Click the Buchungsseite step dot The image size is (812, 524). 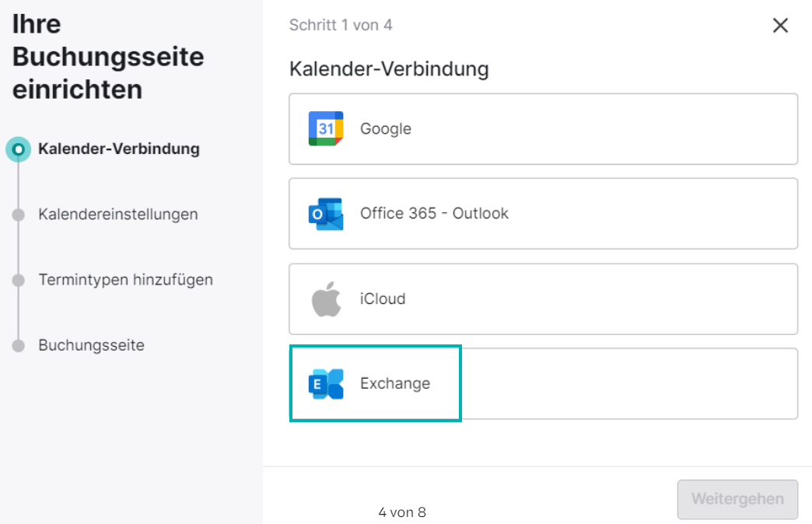coord(18,345)
